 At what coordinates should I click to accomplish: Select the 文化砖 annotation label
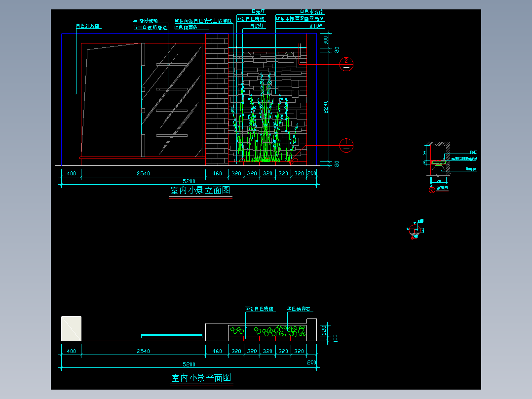tap(315, 26)
